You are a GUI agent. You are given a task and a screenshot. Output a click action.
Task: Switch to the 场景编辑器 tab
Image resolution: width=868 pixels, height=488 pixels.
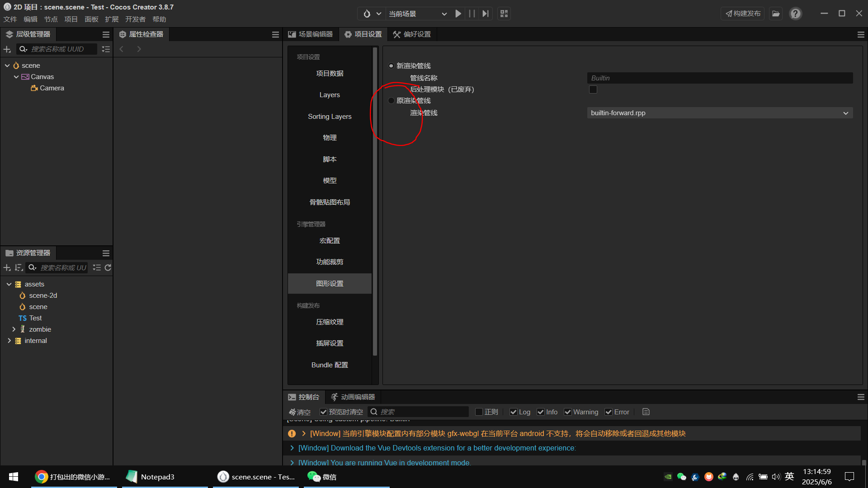tap(311, 34)
